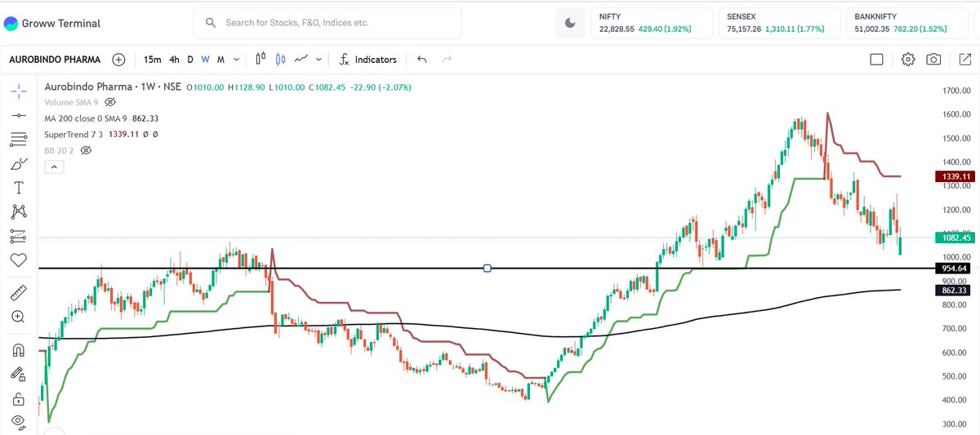Switch to monthly M timeframe
Viewport: 980px width, 435px height.
[x=220, y=59]
